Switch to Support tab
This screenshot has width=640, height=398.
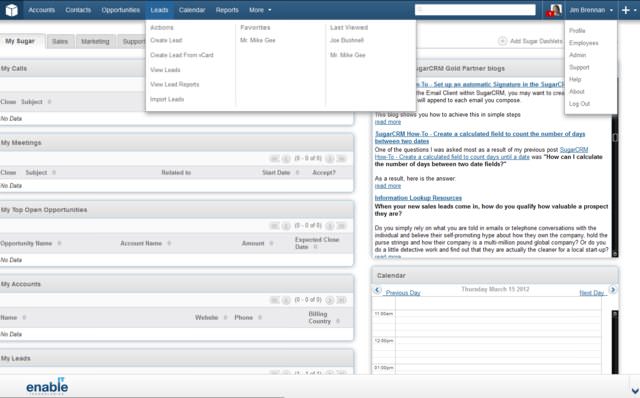click(133, 41)
